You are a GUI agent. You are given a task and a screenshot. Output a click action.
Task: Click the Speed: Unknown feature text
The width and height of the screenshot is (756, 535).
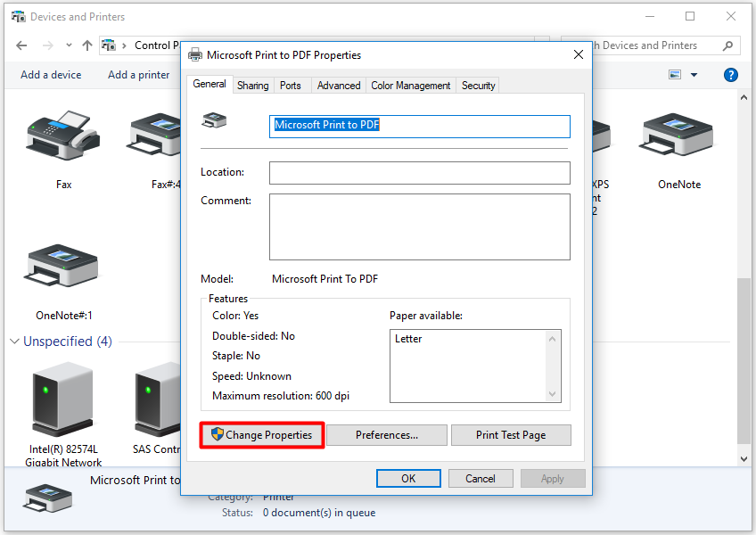click(x=251, y=376)
